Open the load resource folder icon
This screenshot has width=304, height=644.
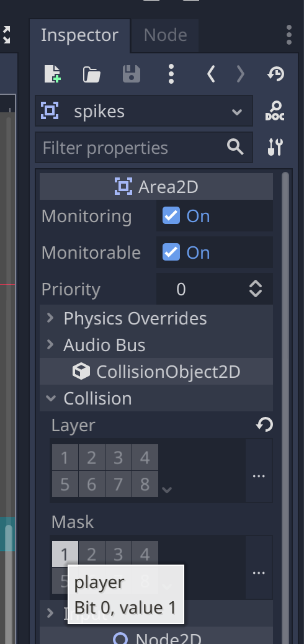pyautogui.click(x=92, y=74)
